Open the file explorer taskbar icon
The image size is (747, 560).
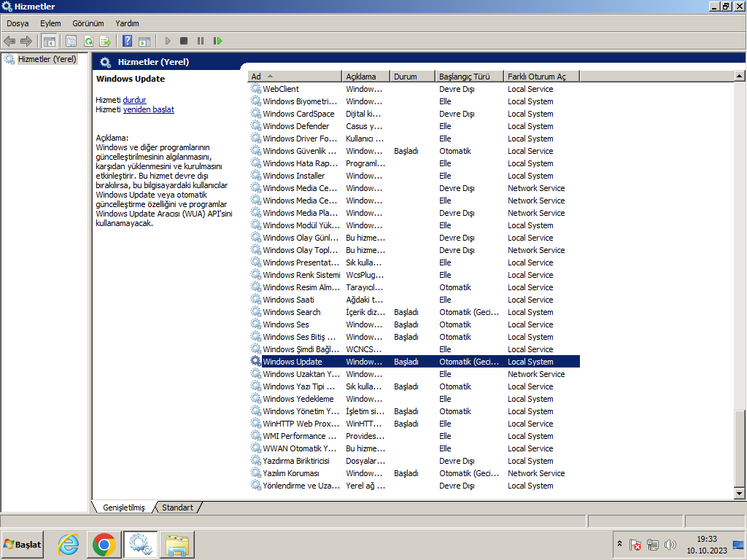177,544
